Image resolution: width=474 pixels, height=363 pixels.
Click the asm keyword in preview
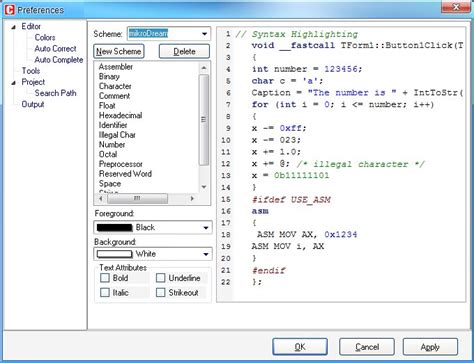tap(260, 211)
